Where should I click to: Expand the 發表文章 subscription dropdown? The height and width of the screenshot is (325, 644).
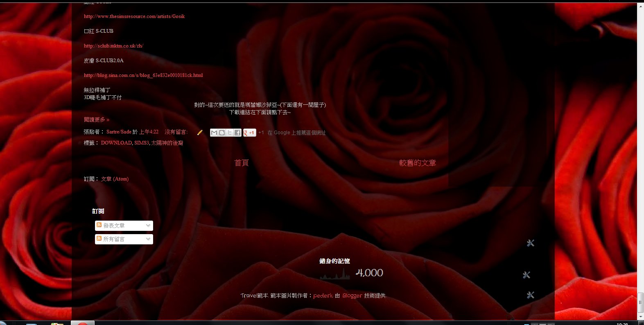point(148,226)
